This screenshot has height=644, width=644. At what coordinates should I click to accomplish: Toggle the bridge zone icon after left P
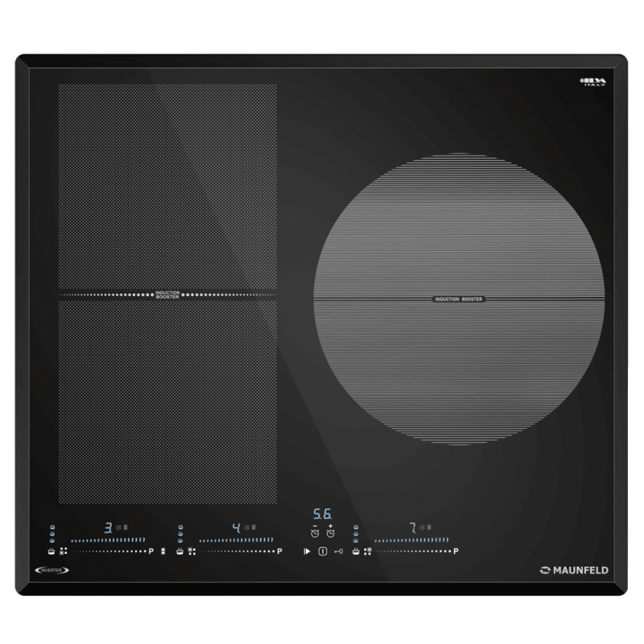(164, 551)
